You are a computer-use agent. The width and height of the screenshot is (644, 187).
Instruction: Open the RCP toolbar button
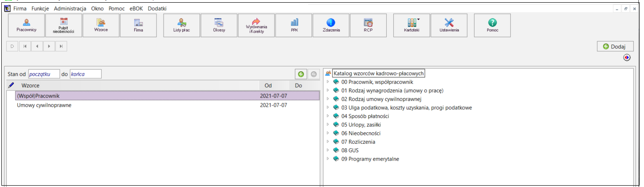coord(368,25)
